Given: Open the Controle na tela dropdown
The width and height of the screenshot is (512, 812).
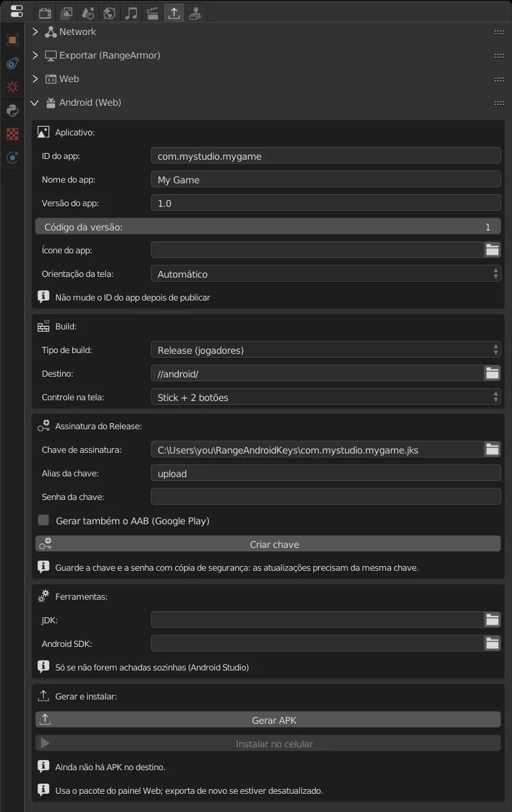Looking at the screenshot, I should (x=326, y=397).
